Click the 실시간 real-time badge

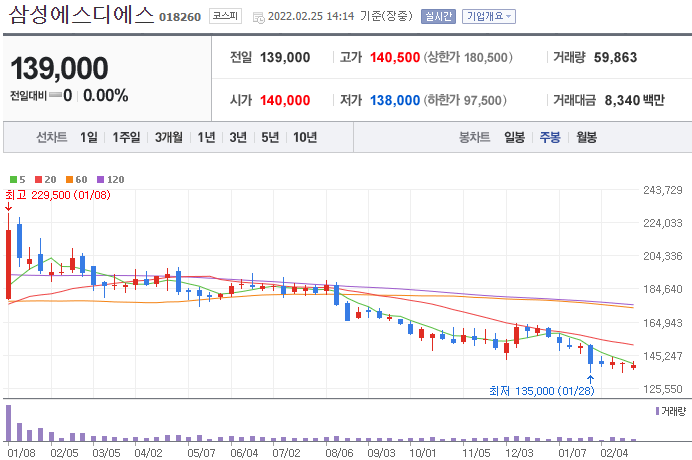[x=438, y=16]
